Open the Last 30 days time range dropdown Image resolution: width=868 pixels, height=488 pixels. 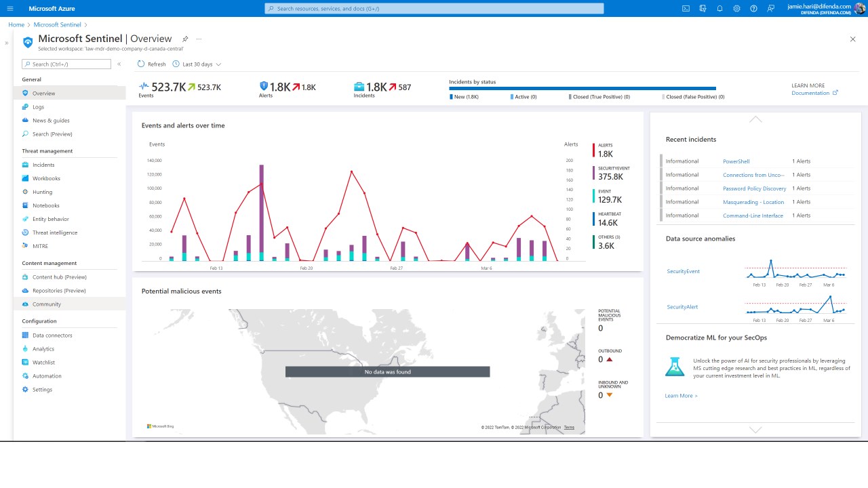[x=197, y=64]
